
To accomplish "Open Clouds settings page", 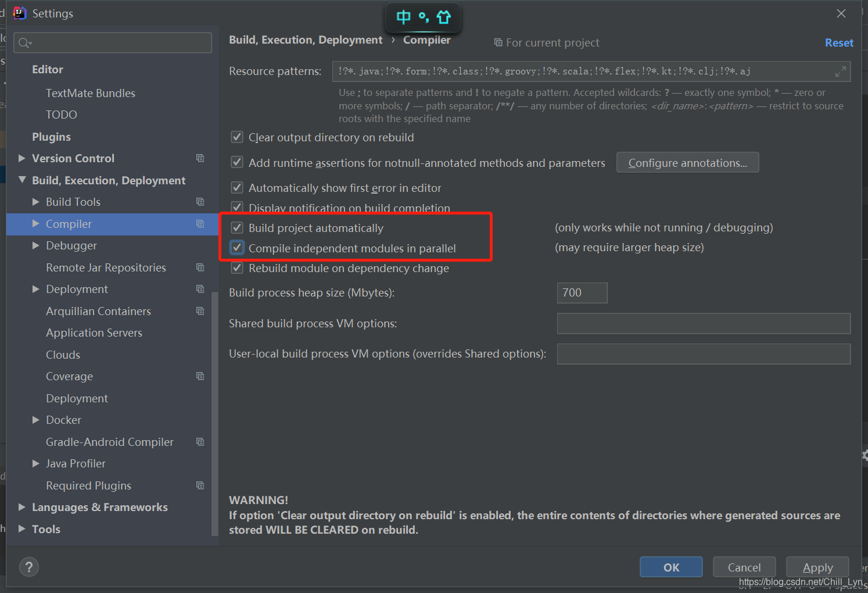I will [63, 355].
